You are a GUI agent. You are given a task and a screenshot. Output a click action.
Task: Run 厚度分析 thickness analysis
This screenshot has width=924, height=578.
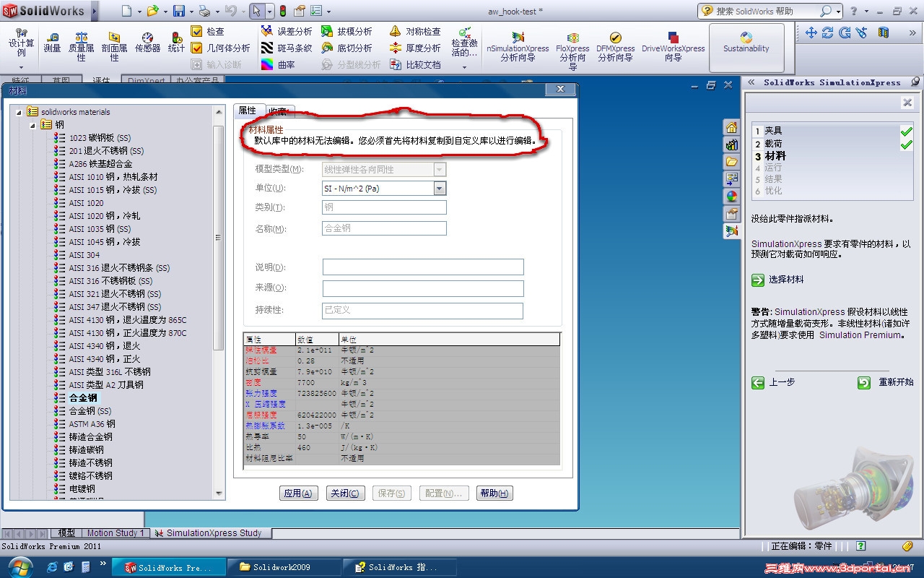415,48
